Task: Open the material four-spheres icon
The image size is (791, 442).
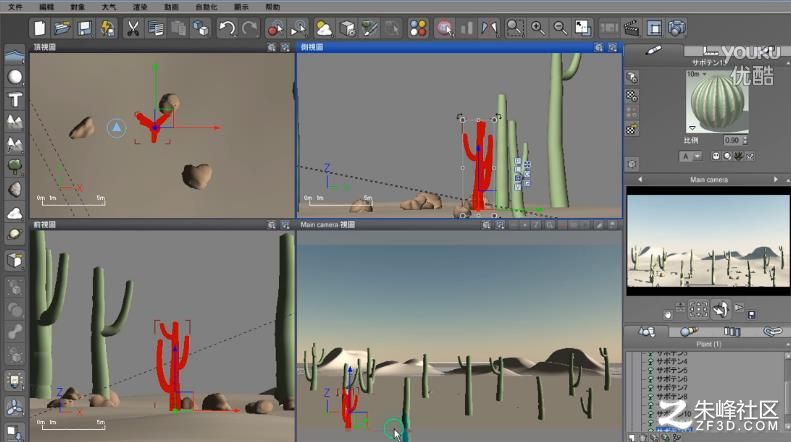Action: pos(418,28)
